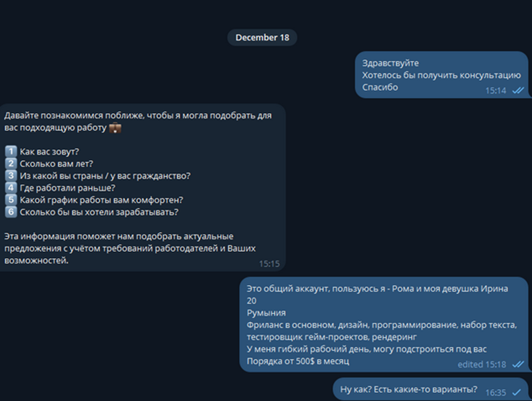Image resolution: width=532 pixels, height=401 pixels.
Task: Select message "Ну как? Есть какие-то варианты?"
Action: (x=430, y=389)
